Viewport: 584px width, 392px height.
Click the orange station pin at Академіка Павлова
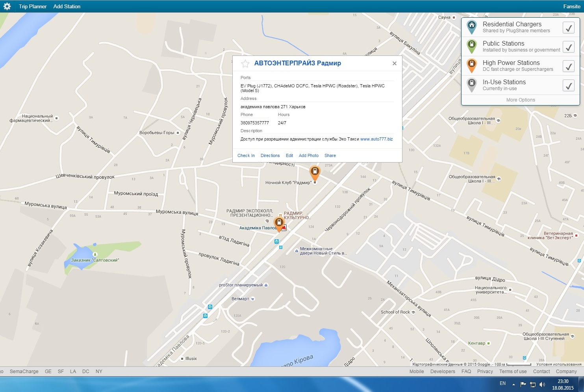[x=279, y=223]
